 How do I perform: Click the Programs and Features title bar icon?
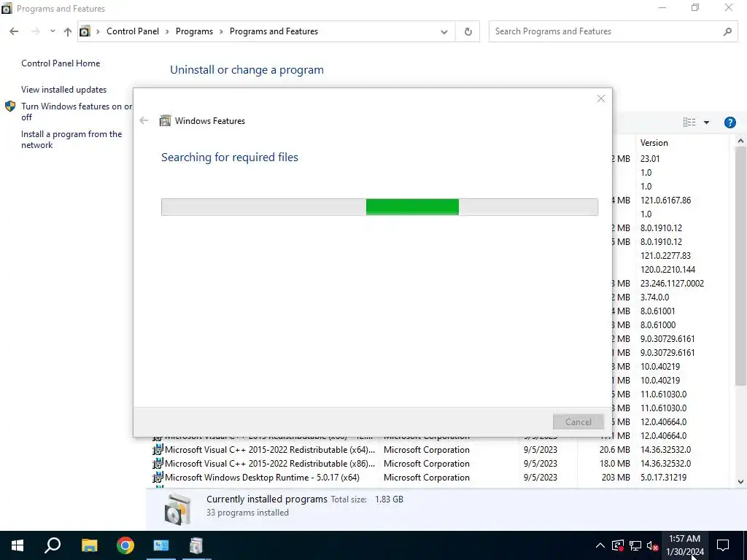click(x=7, y=9)
